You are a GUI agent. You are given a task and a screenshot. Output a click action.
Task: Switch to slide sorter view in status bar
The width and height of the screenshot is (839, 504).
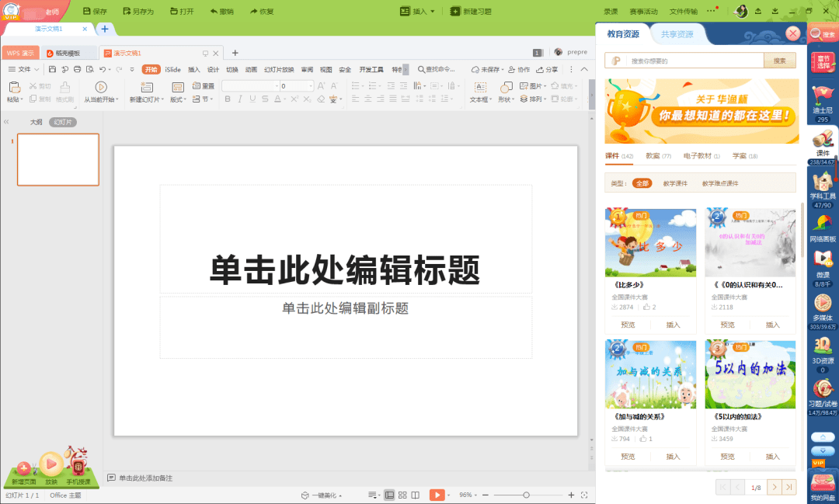[402, 495]
